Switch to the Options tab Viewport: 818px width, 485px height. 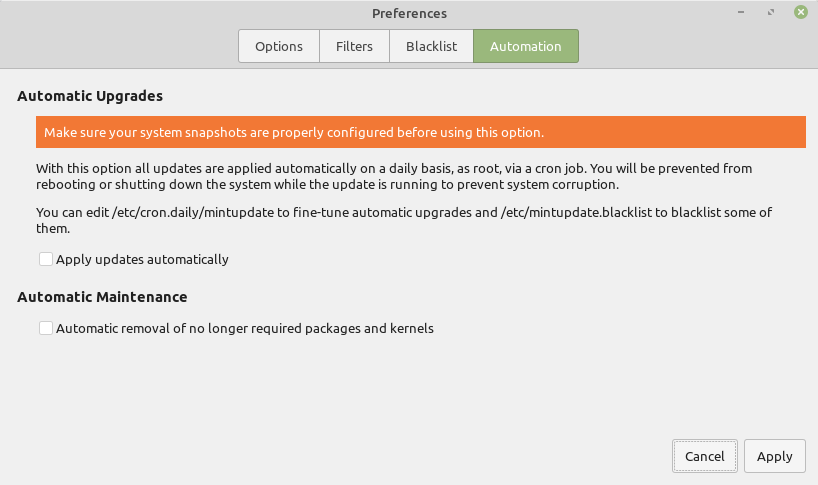pyautogui.click(x=279, y=46)
